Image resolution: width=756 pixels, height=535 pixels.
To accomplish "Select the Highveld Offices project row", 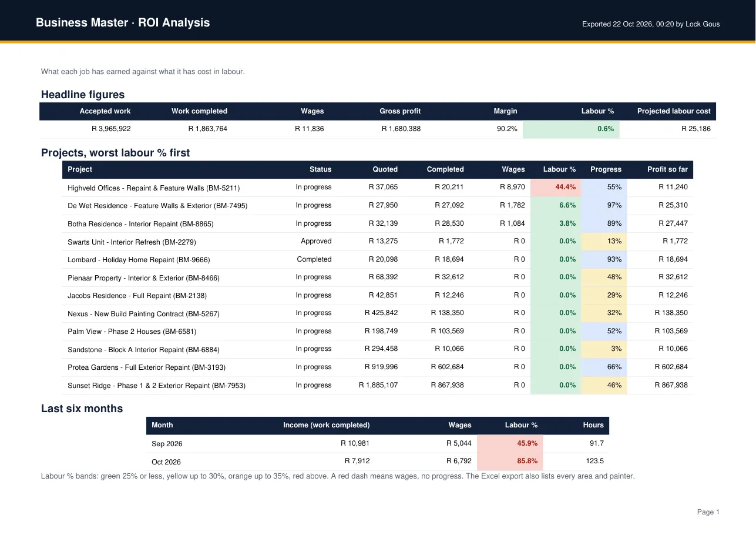I will tap(378, 188).
